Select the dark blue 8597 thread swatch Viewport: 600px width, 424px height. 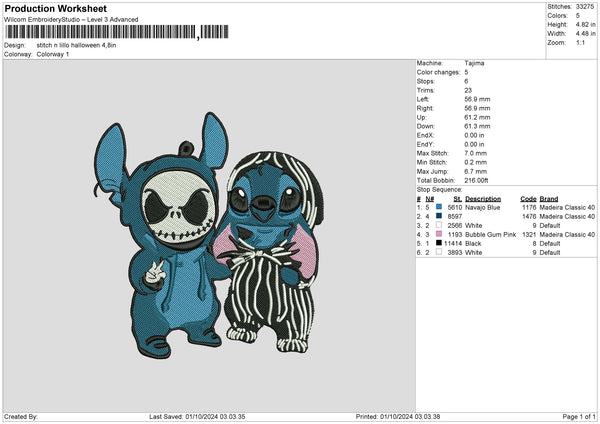(440, 216)
